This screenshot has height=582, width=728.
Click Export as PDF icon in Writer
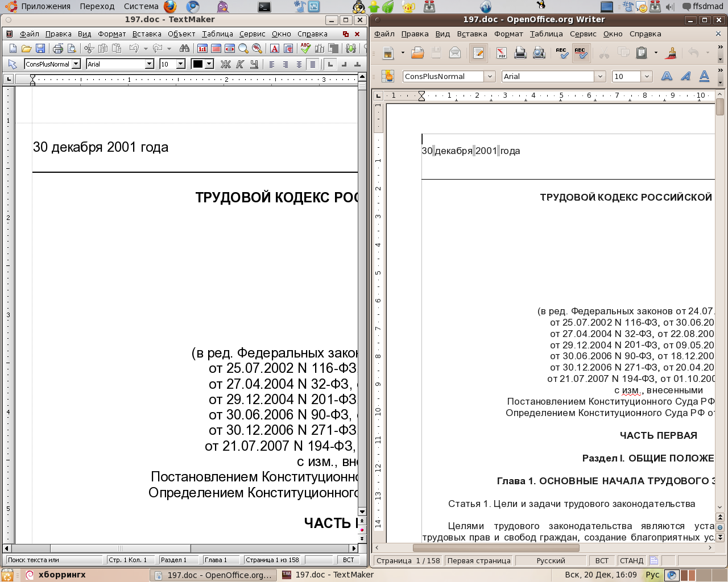(501, 53)
